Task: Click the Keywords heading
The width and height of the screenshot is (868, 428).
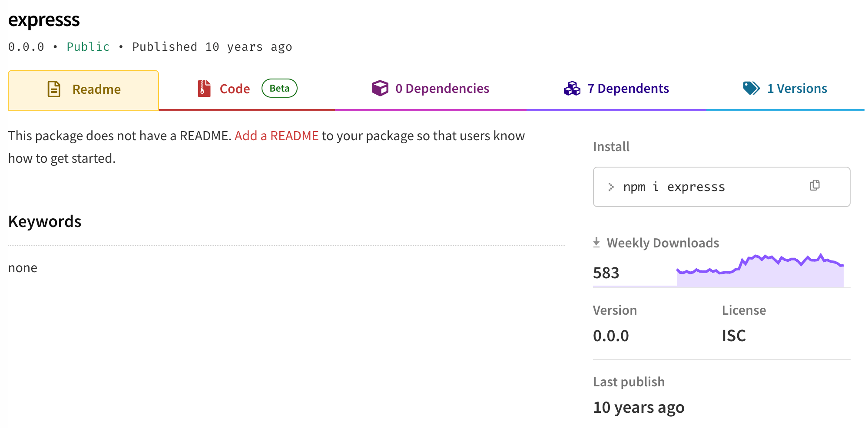Action: [45, 222]
